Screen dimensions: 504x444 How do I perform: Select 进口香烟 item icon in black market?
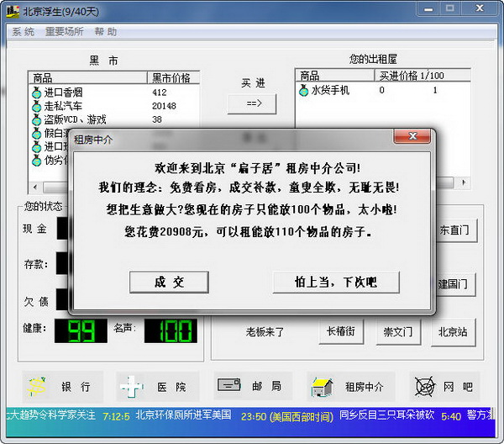pyautogui.click(x=36, y=92)
